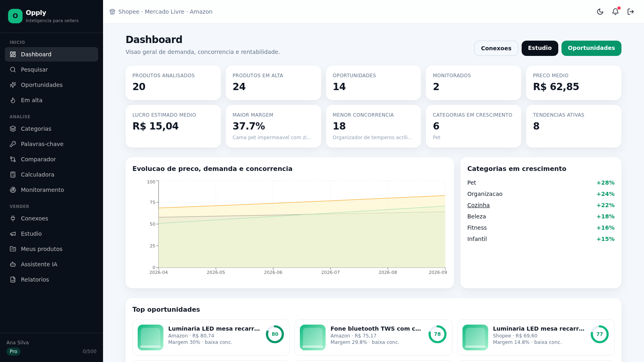
Task: Go to Pesquisar page label
Action: (34, 70)
